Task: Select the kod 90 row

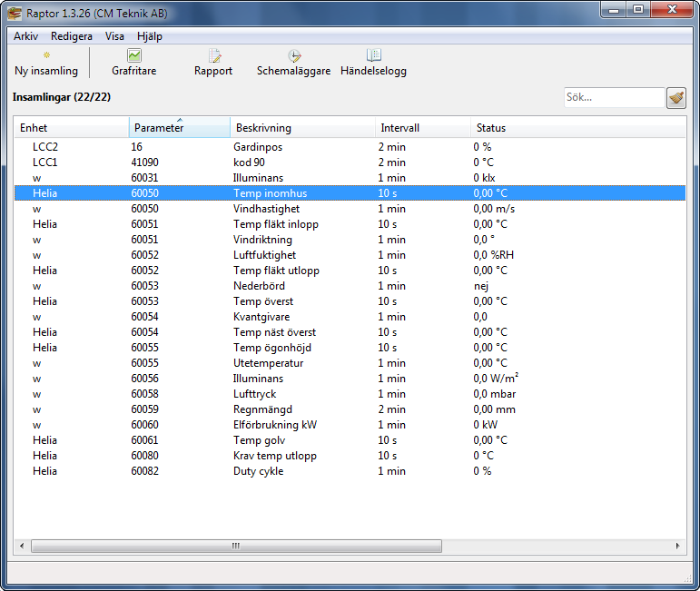Action: tap(350, 163)
